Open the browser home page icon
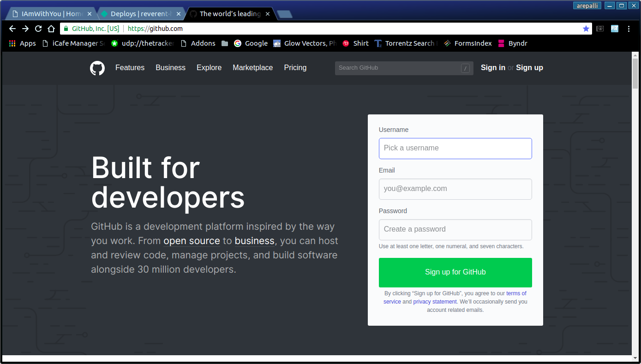This screenshot has width=641, height=364. [x=51, y=29]
